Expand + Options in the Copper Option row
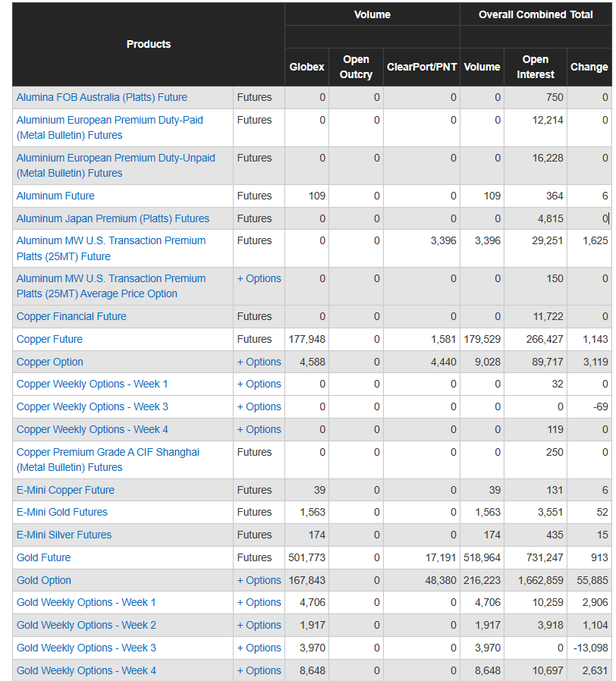The width and height of the screenshot is (616, 681). 259,362
